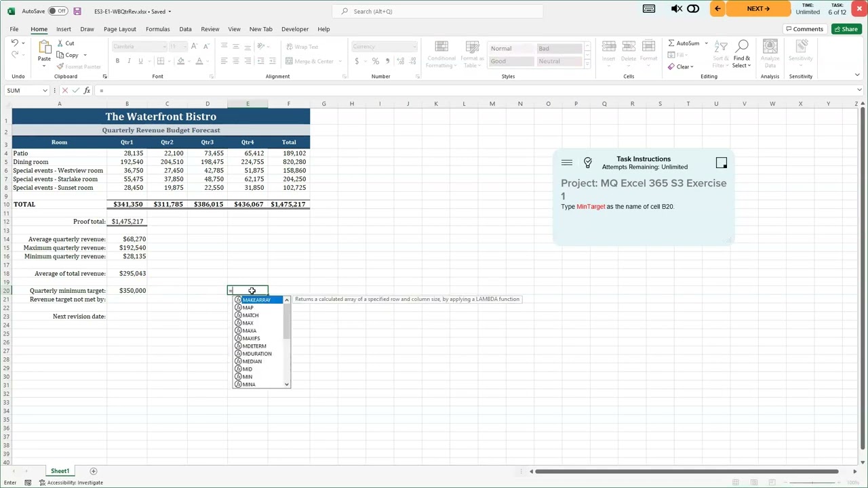Click the square icon in Task Instructions panel
868x488 pixels.
tap(722, 163)
